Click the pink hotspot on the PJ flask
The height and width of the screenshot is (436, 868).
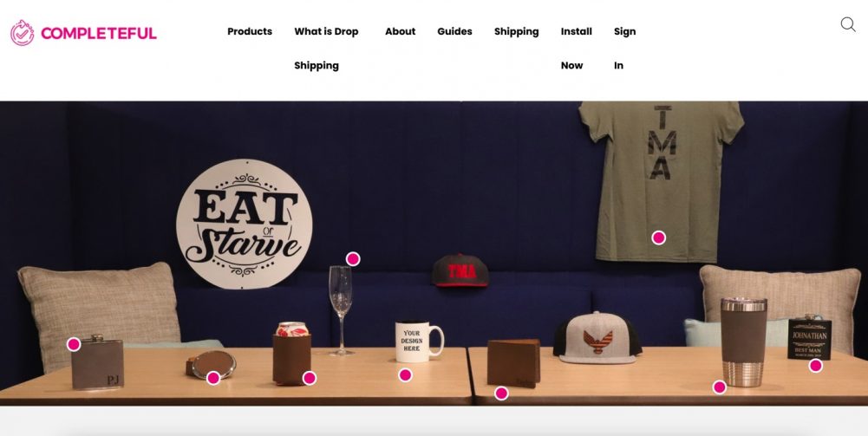tap(74, 344)
